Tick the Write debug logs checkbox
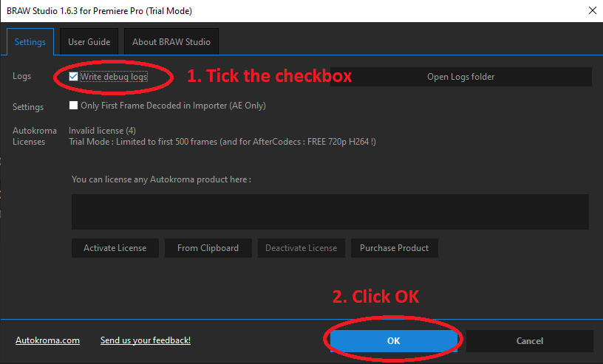This screenshot has width=603, height=364. [x=73, y=77]
